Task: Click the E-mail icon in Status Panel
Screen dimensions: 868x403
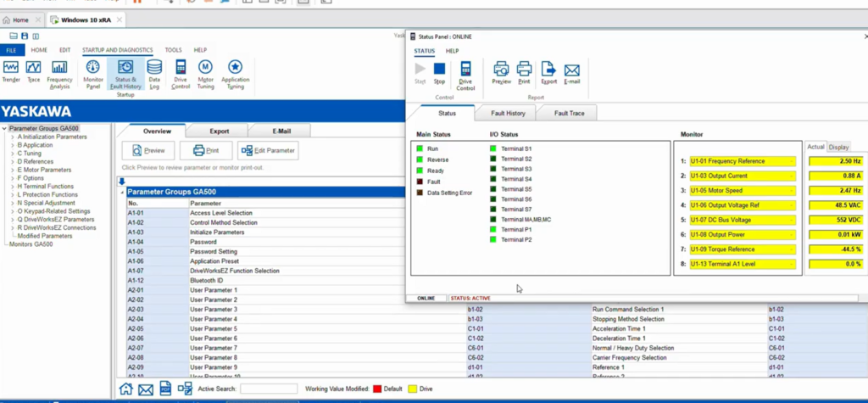Action: [x=572, y=74]
